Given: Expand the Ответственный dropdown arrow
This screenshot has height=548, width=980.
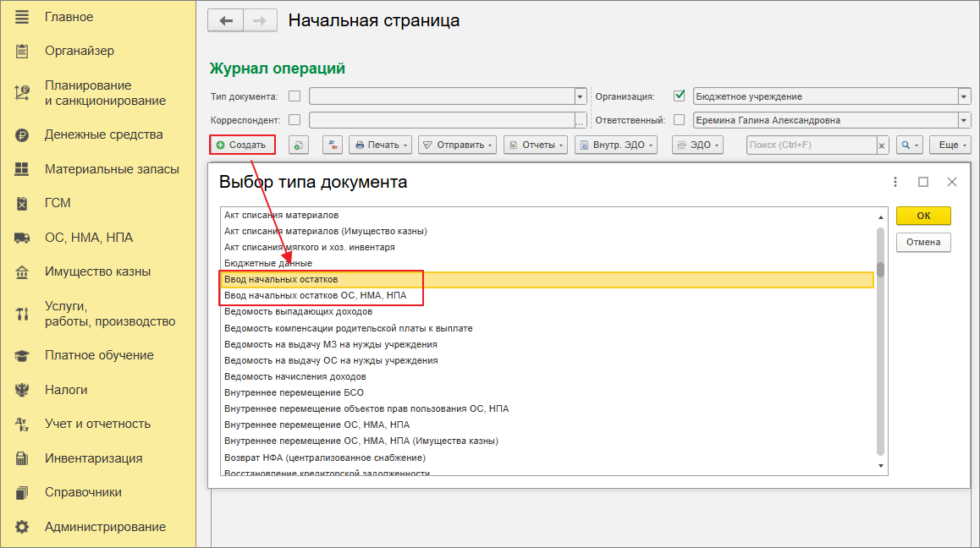Looking at the screenshot, I should [964, 120].
